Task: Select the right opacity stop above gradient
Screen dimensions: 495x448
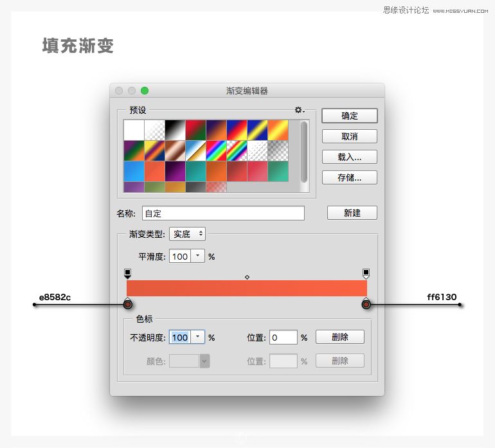Action: (x=366, y=273)
